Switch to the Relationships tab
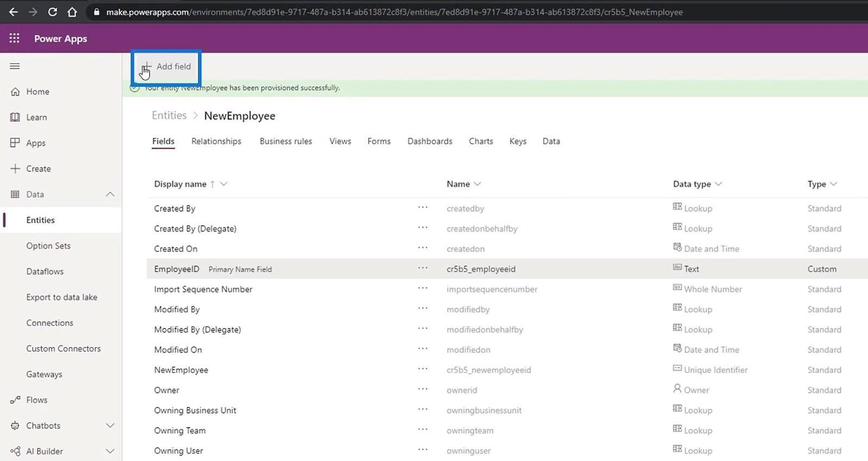This screenshot has height=461, width=868. (216, 141)
